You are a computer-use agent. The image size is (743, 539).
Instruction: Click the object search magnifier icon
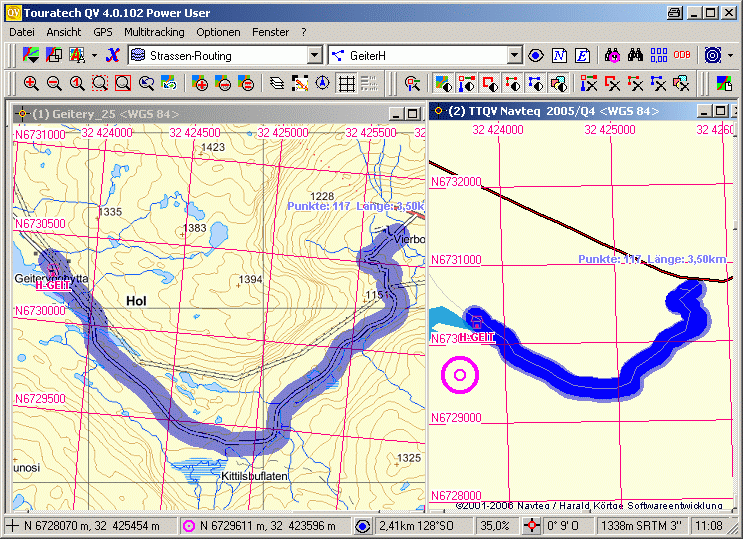[x=412, y=84]
